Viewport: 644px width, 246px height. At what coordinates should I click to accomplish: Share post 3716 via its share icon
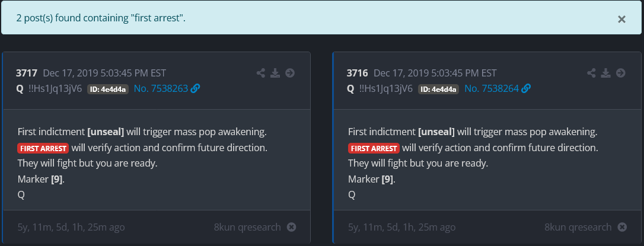click(591, 74)
